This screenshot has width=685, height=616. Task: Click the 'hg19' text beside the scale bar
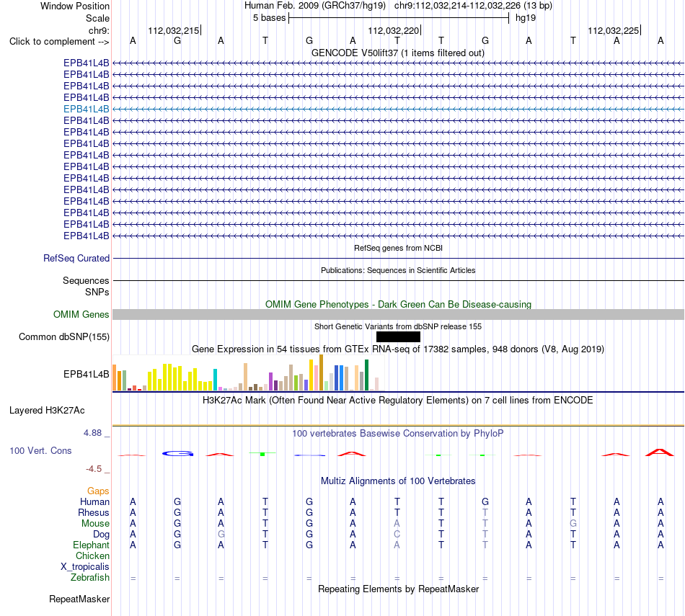[x=526, y=18]
